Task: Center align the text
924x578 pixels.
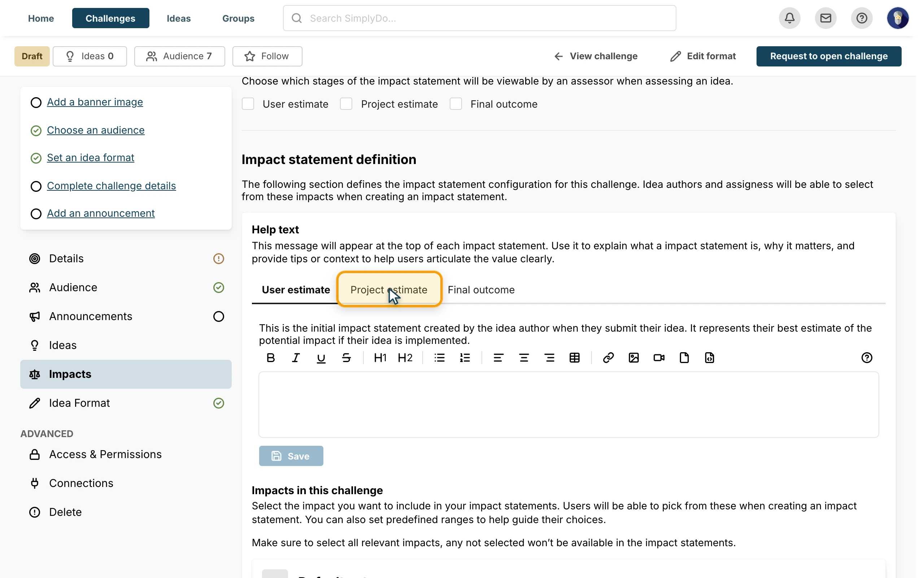Action: pyautogui.click(x=524, y=358)
